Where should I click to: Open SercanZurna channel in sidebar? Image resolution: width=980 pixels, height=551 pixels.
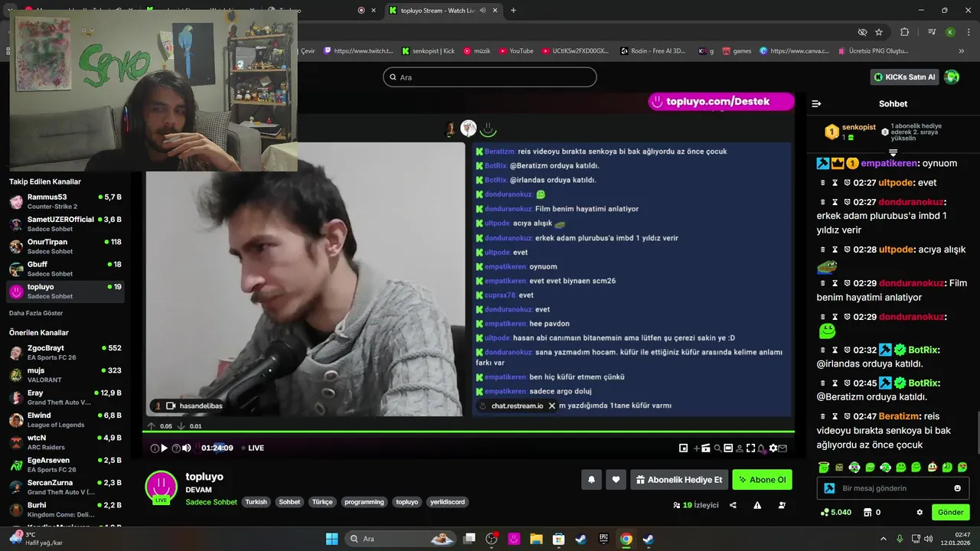[66, 487]
